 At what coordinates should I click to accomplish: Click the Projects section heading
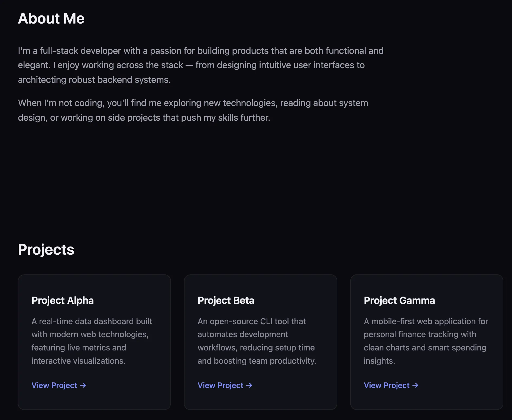coord(46,249)
